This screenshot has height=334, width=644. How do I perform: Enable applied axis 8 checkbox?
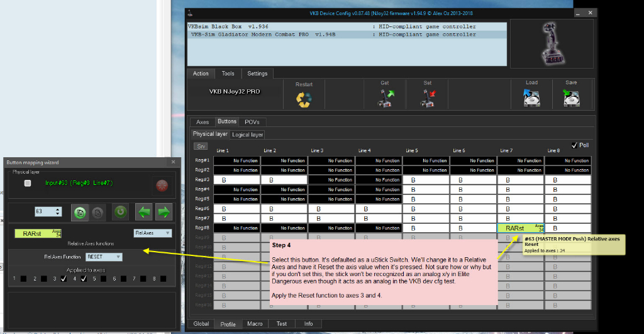[x=163, y=279]
